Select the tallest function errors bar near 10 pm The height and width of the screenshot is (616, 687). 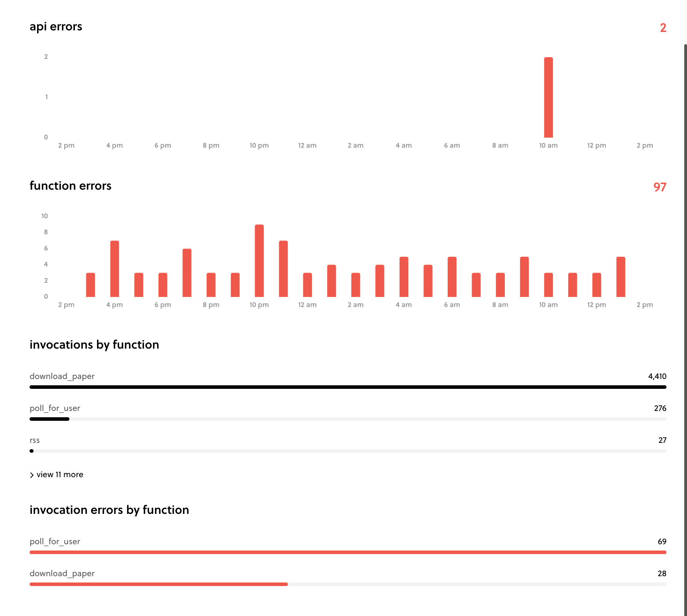pyautogui.click(x=259, y=260)
